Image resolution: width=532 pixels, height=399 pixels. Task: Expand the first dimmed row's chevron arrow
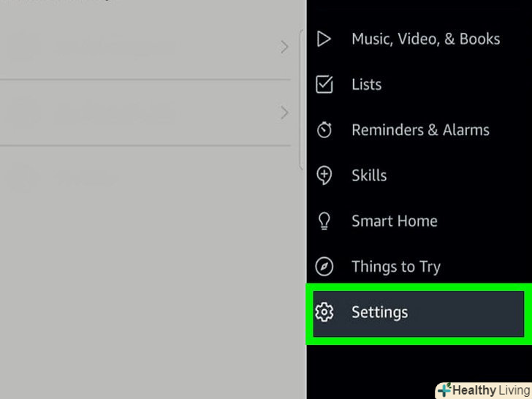(284, 47)
